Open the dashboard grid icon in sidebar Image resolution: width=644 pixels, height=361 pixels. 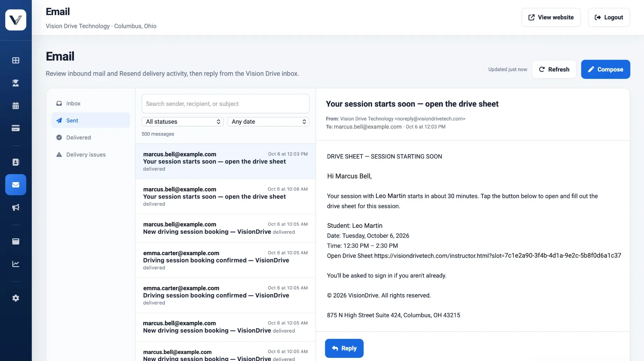pos(16,60)
